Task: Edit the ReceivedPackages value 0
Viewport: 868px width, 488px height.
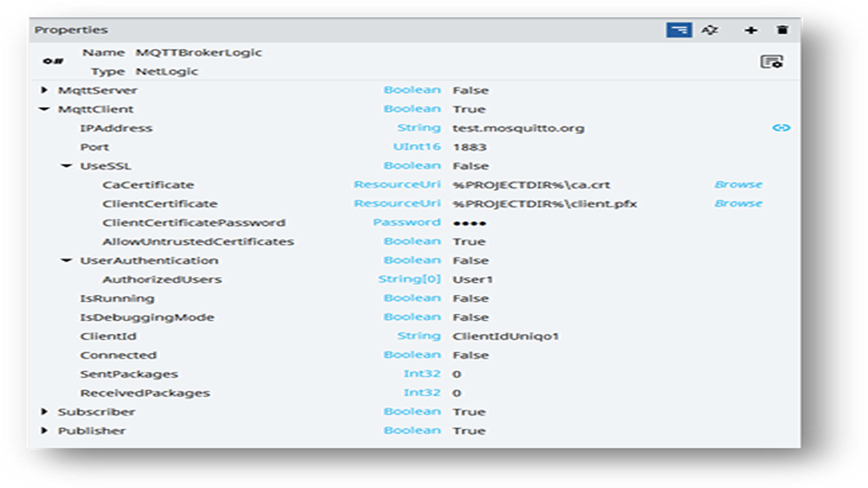Action: (x=456, y=393)
